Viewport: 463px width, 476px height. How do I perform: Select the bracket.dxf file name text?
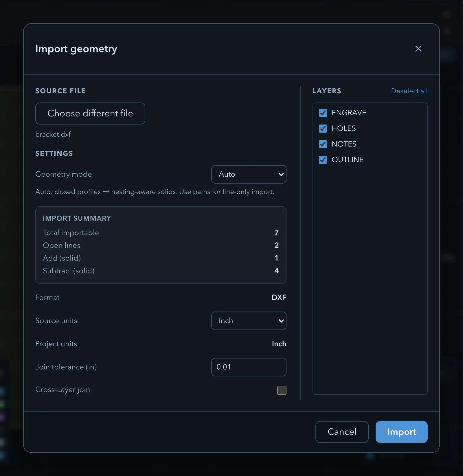[53, 134]
